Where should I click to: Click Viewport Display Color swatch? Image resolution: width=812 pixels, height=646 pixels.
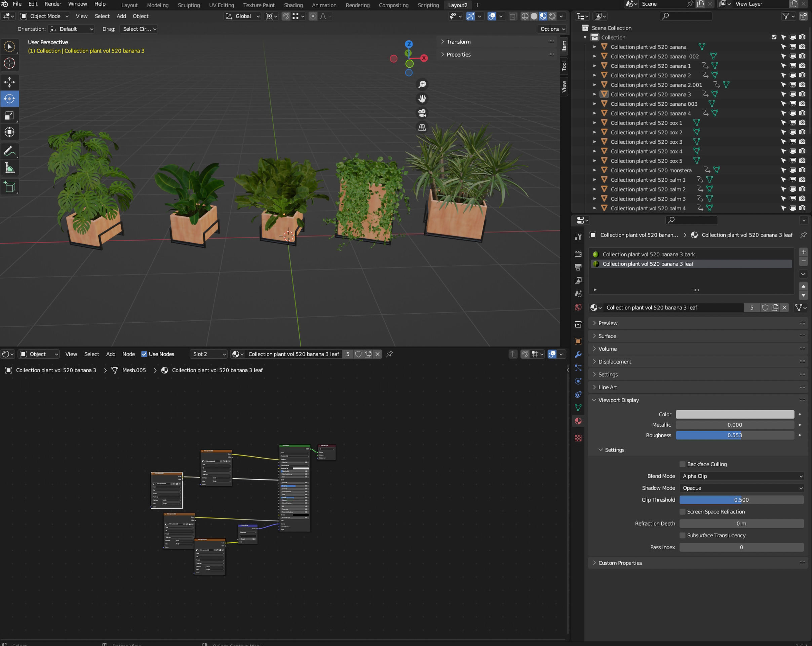(x=735, y=414)
